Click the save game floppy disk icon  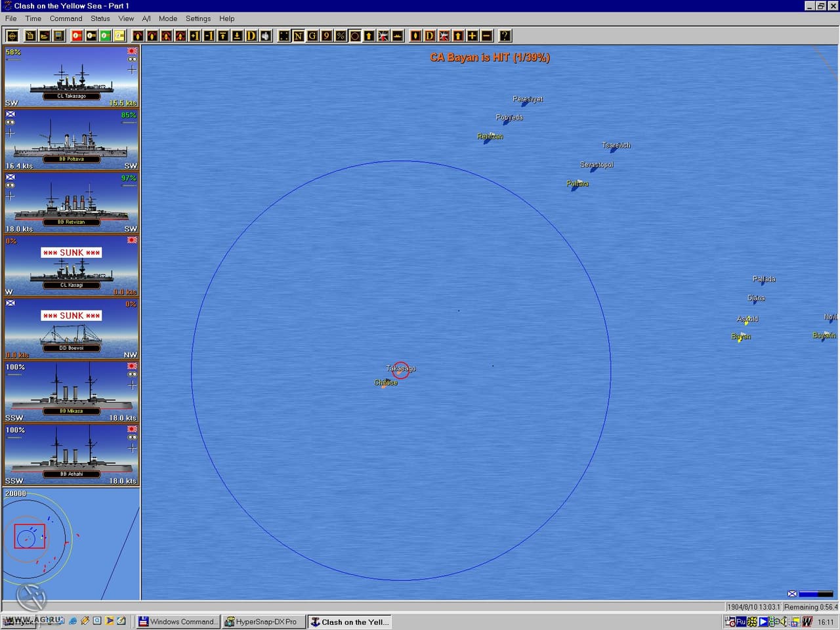(x=59, y=36)
